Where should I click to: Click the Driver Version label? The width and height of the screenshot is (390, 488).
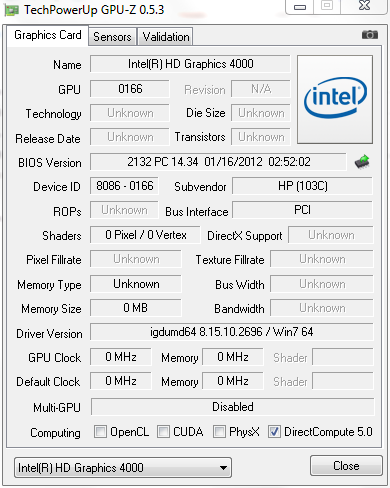49,334
